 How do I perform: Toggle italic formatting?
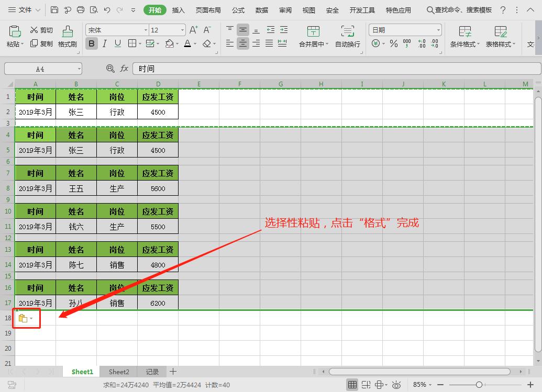104,43
